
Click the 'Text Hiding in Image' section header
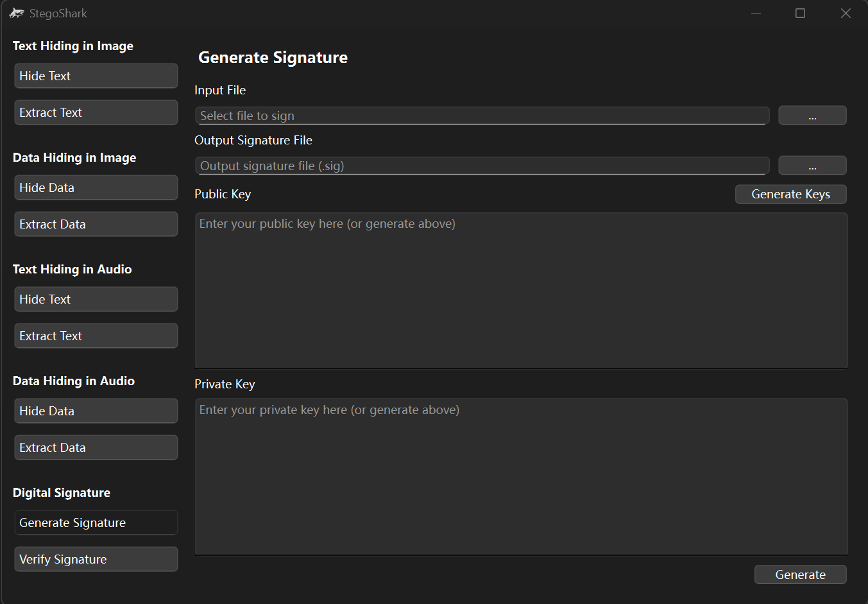coord(73,46)
